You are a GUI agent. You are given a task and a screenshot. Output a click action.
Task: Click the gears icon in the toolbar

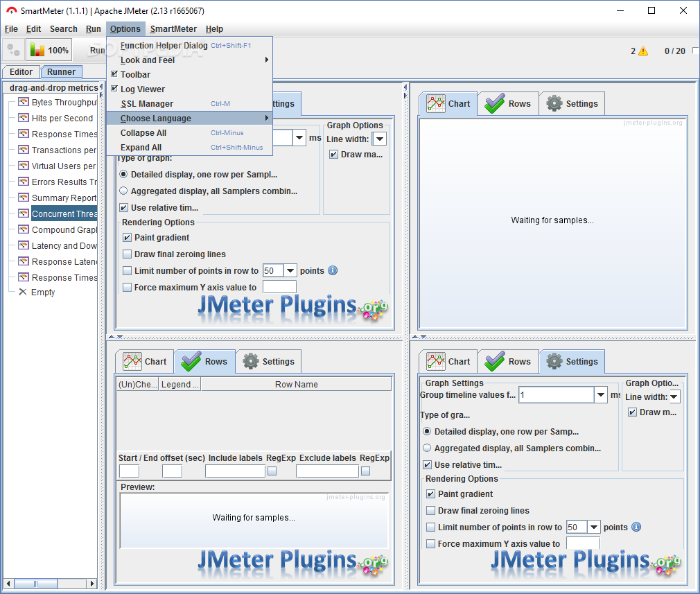[13, 50]
